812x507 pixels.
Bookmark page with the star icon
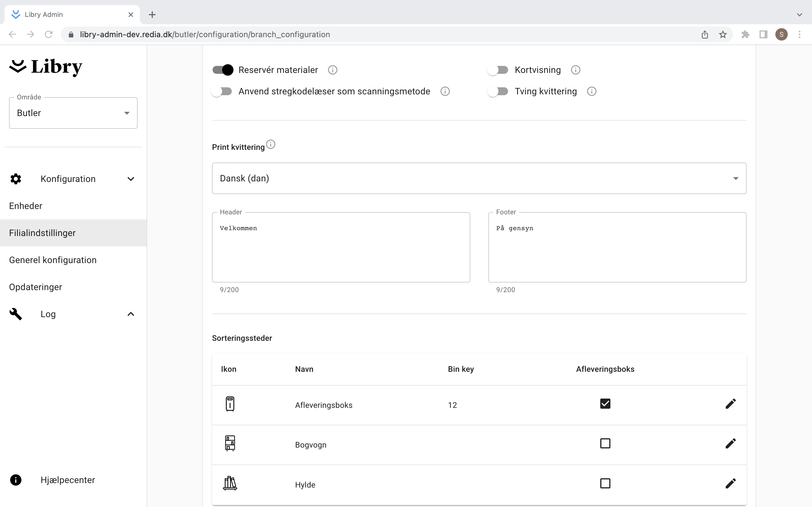[x=722, y=35]
